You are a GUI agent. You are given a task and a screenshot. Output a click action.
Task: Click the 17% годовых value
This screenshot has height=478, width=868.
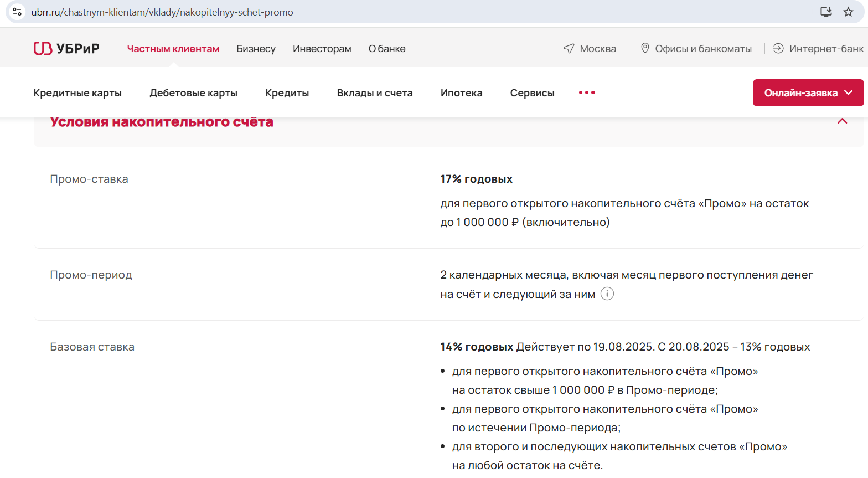(x=477, y=179)
